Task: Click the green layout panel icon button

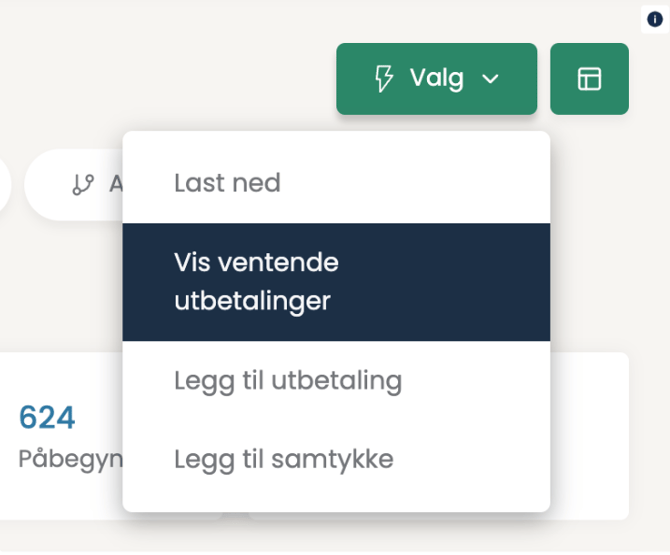Action: pyautogui.click(x=589, y=79)
